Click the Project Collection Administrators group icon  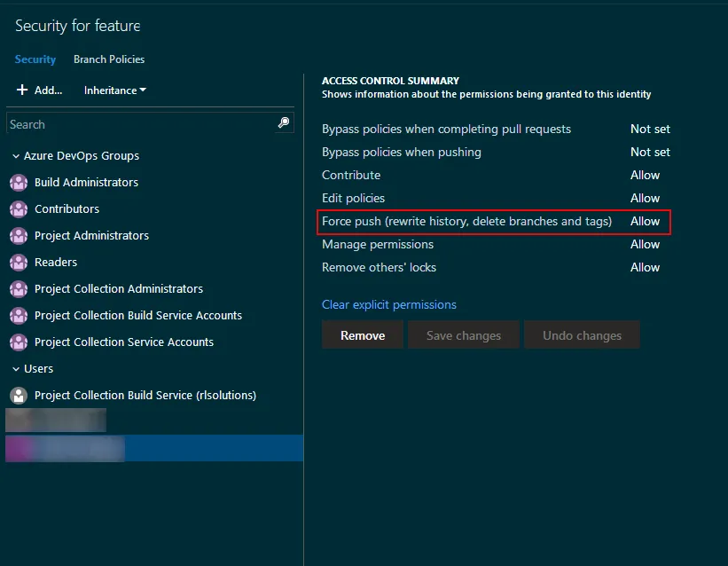coord(19,288)
